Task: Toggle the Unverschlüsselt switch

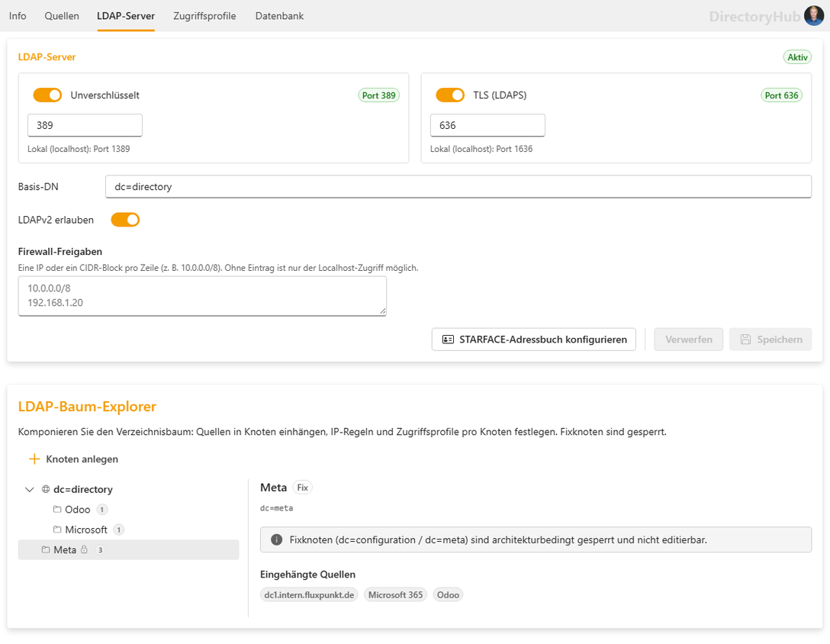Action: tap(47, 95)
